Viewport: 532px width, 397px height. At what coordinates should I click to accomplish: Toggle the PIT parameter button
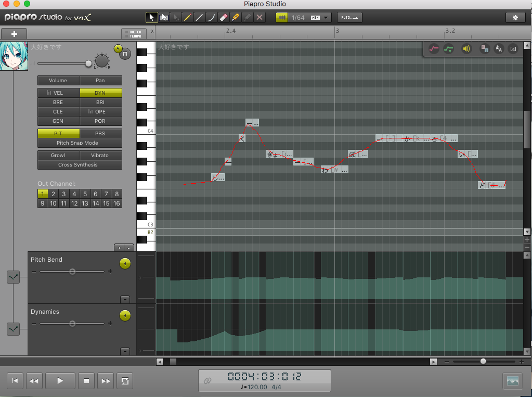[x=58, y=134]
